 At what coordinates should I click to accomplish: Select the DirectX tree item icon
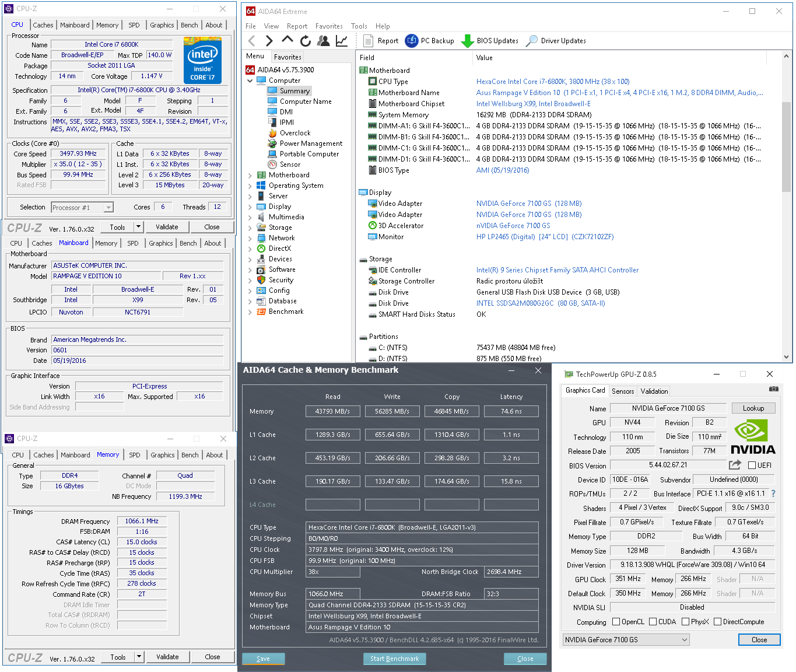point(261,249)
